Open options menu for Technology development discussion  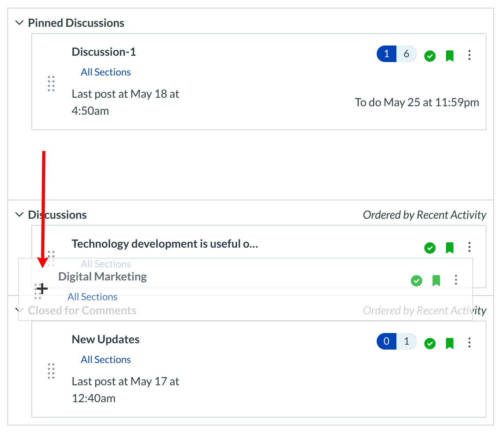click(x=469, y=247)
